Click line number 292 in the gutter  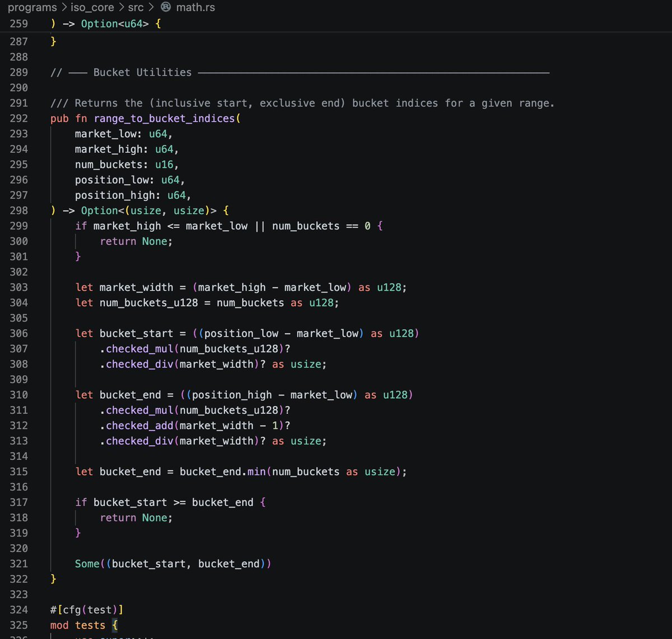coord(18,118)
